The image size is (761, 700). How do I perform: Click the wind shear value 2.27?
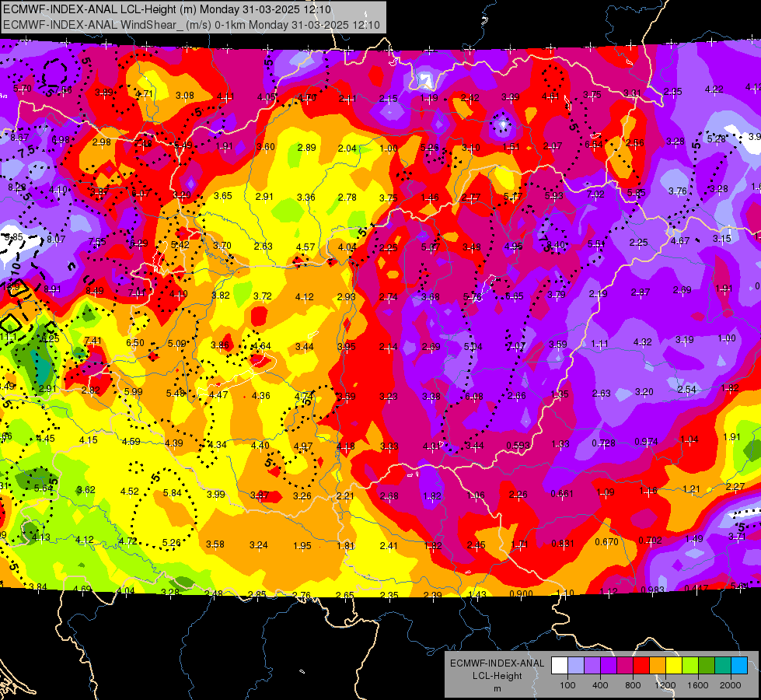[735, 486]
